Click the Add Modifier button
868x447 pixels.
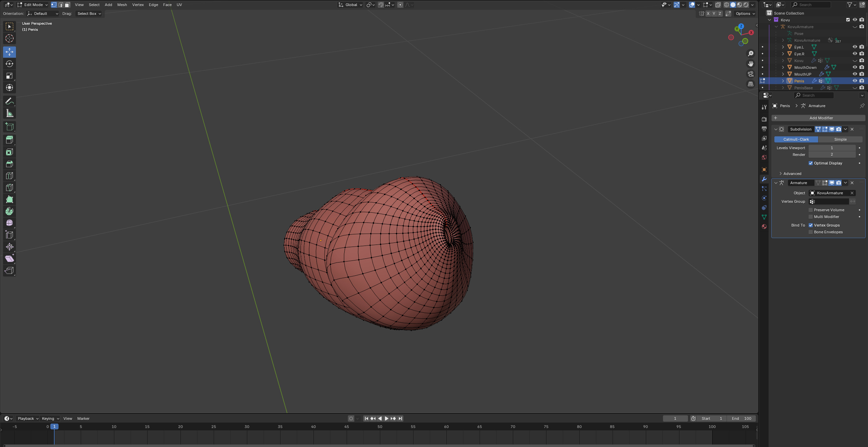click(818, 118)
